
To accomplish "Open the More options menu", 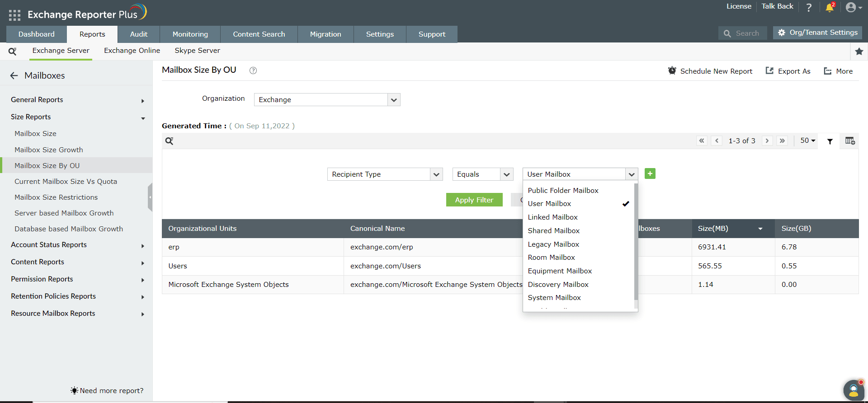I will pyautogui.click(x=838, y=71).
